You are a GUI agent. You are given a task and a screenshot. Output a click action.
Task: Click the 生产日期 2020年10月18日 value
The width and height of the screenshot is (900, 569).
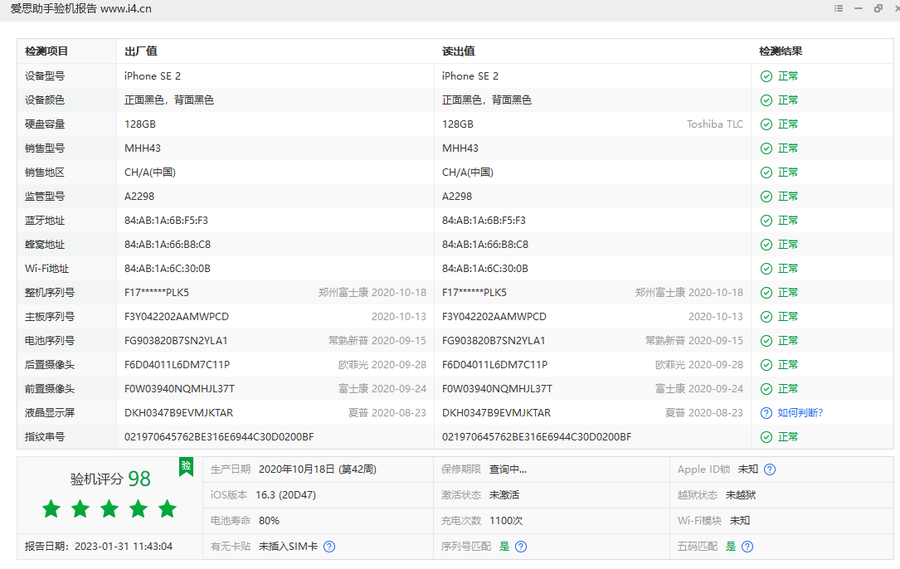coord(317,470)
